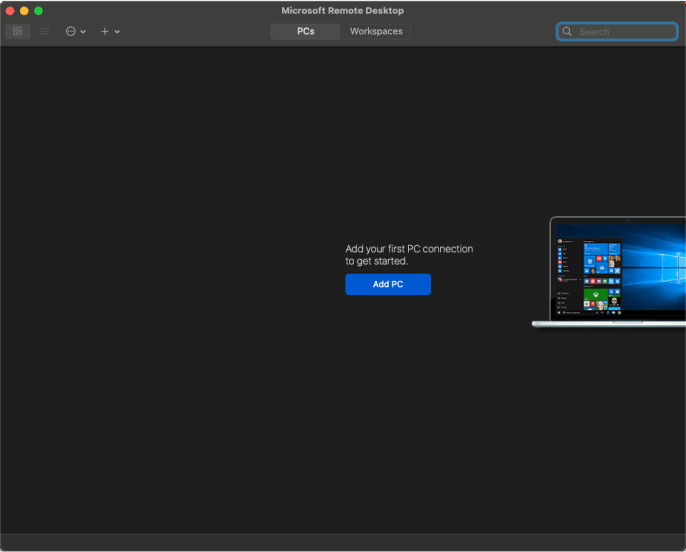Maximize window with green button
Screen dimensions: 686x552
[x=38, y=10]
